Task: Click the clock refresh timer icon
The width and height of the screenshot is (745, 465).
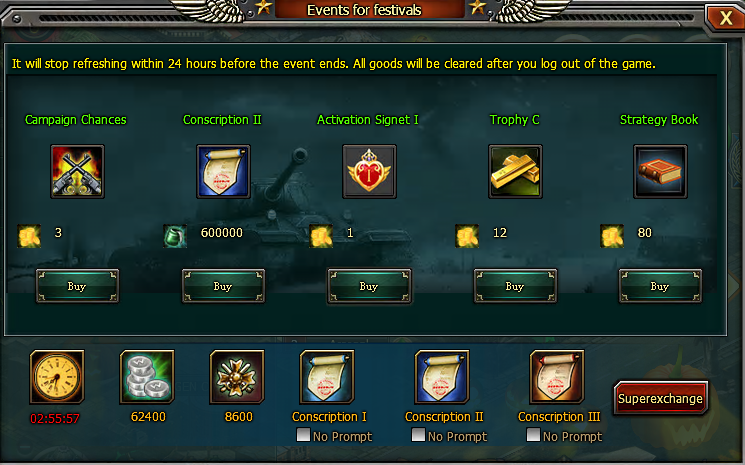Action: (57, 377)
